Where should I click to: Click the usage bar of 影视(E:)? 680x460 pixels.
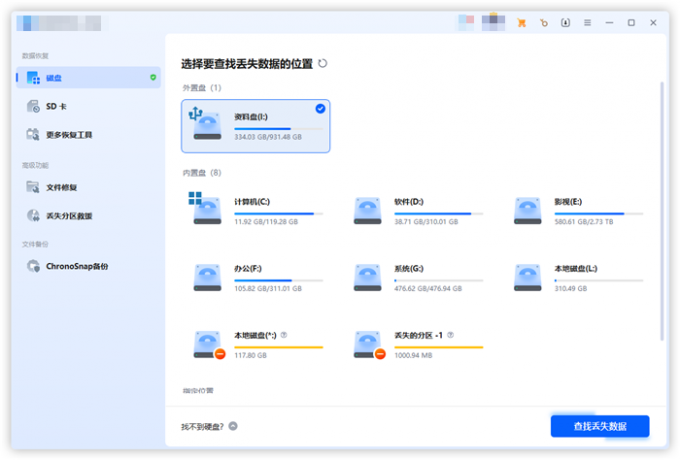[x=598, y=214]
